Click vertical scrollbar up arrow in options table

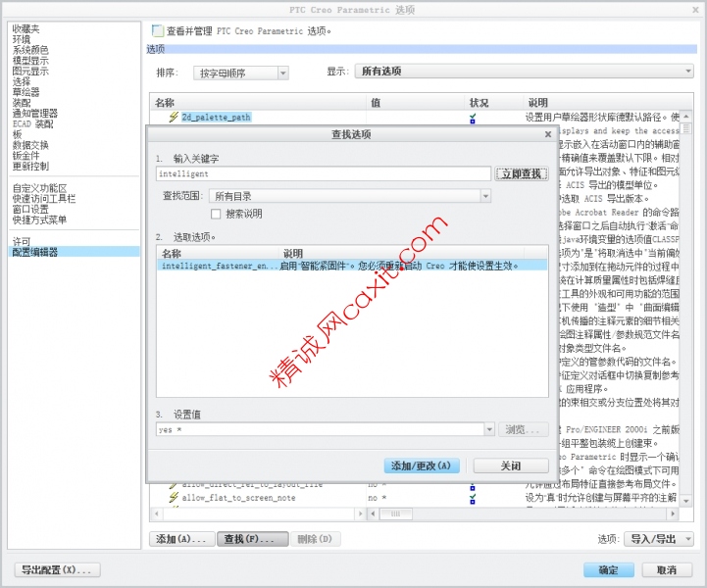(686, 117)
